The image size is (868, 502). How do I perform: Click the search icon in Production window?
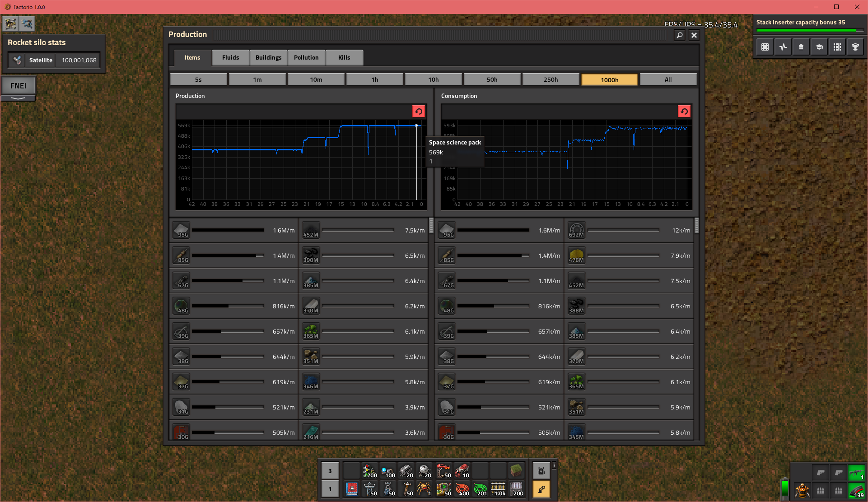pos(679,35)
